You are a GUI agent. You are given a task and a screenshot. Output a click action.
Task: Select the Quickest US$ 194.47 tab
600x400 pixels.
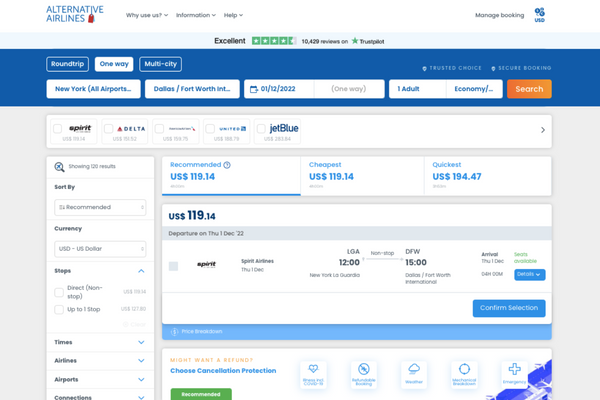488,176
